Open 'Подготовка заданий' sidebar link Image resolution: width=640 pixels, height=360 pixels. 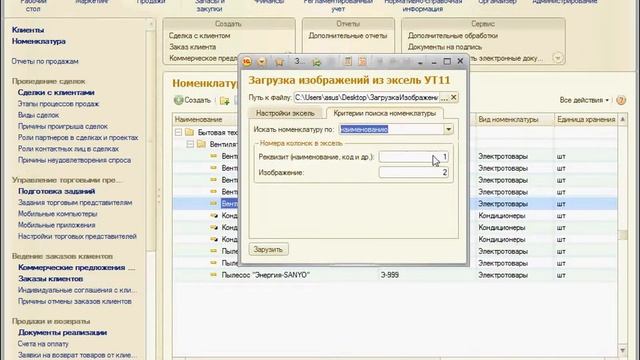[x=56, y=191]
